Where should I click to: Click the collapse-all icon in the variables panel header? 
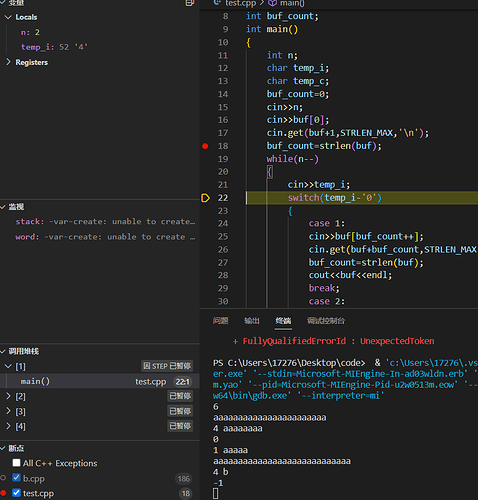[190, 3]
